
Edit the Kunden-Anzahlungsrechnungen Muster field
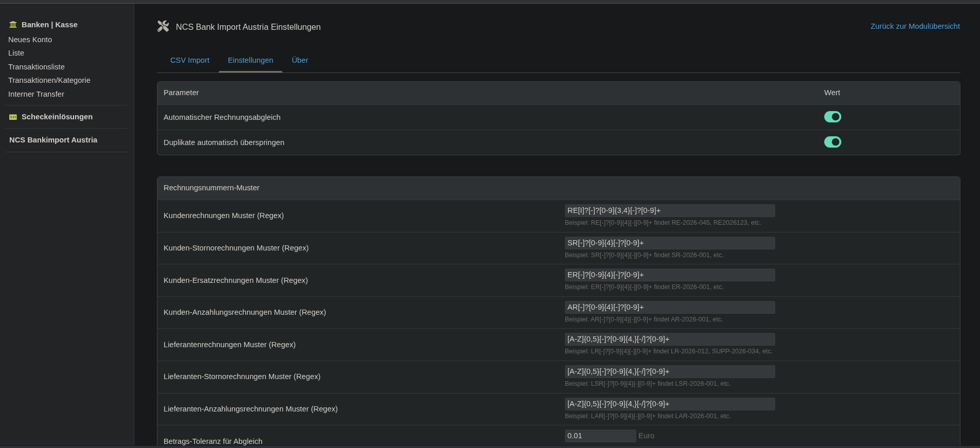669,307
